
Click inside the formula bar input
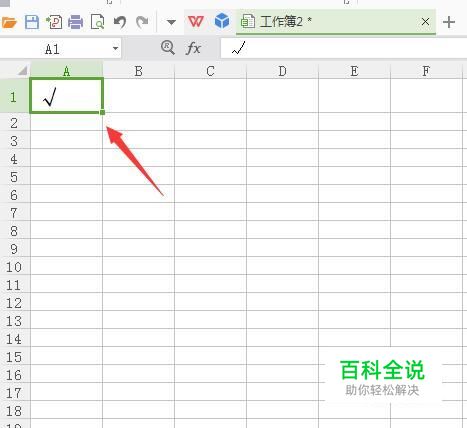(x=344, y=49)
